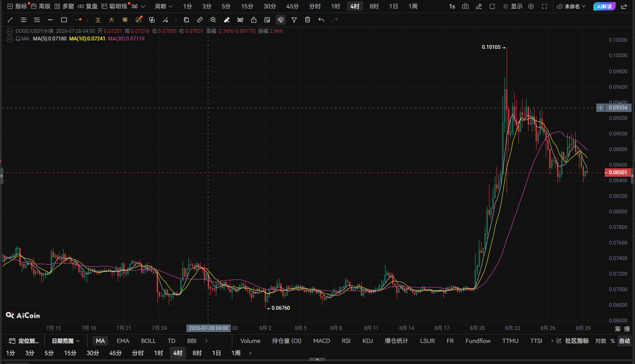
Task: Toggle the MA main indicator
Action: click(100, 341)
